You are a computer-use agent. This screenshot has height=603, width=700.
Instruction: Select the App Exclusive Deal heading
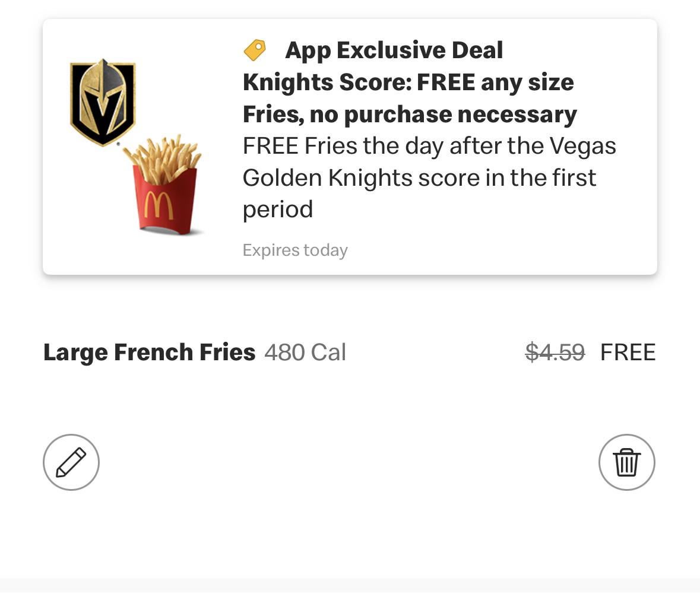[x=394, y=50]
